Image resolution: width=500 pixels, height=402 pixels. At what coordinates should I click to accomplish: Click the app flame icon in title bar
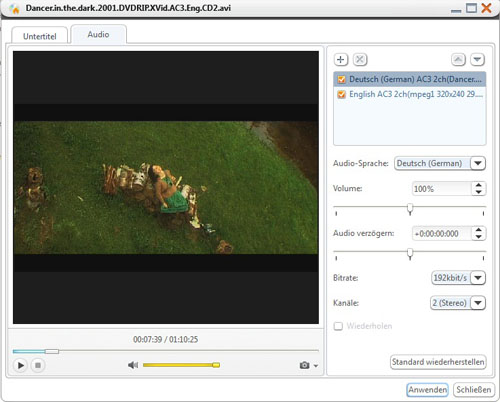point(14,9)
